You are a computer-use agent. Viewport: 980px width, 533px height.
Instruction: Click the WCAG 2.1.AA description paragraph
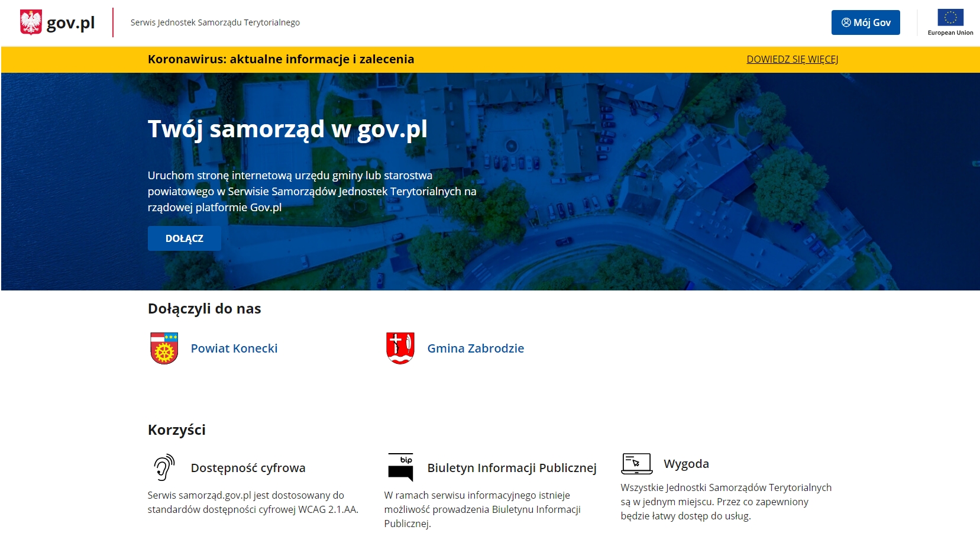253,502
